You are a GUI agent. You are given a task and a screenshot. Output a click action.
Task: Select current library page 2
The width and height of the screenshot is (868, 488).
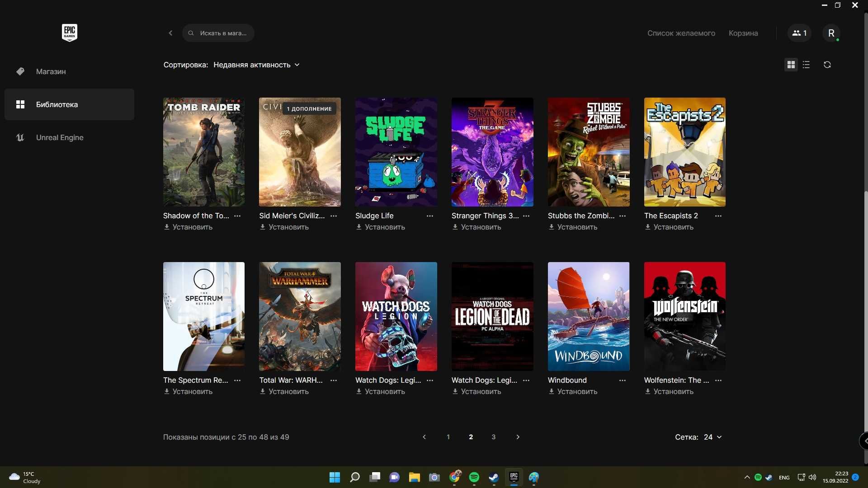point(471,437)
